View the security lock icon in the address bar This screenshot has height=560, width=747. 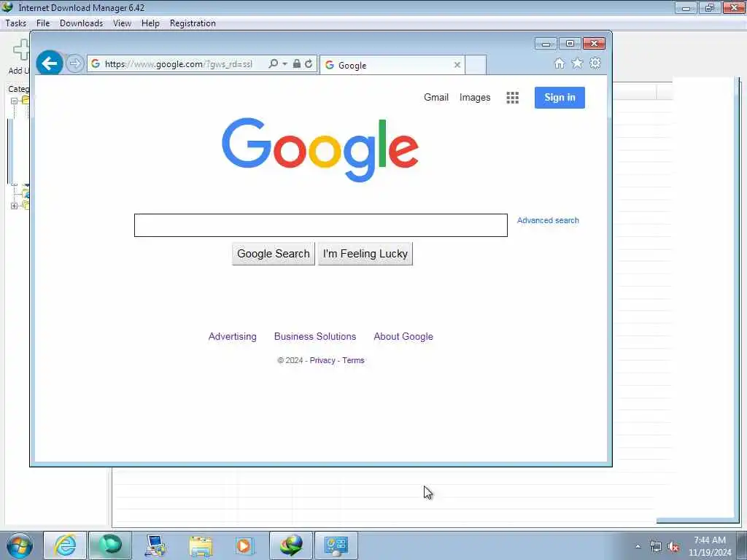tap(296, 63)
